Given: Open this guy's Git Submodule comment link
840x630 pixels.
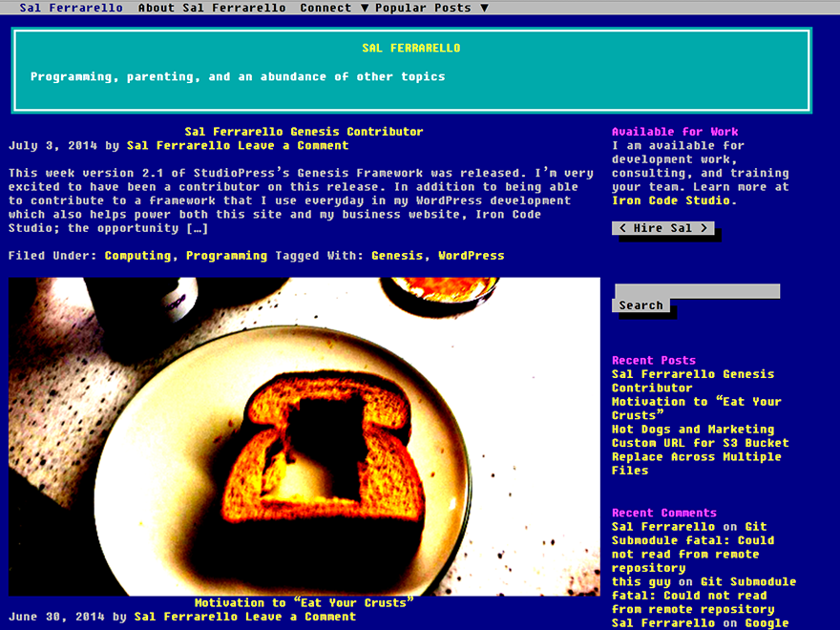Looking at the screenshot, I should (703, 596).
